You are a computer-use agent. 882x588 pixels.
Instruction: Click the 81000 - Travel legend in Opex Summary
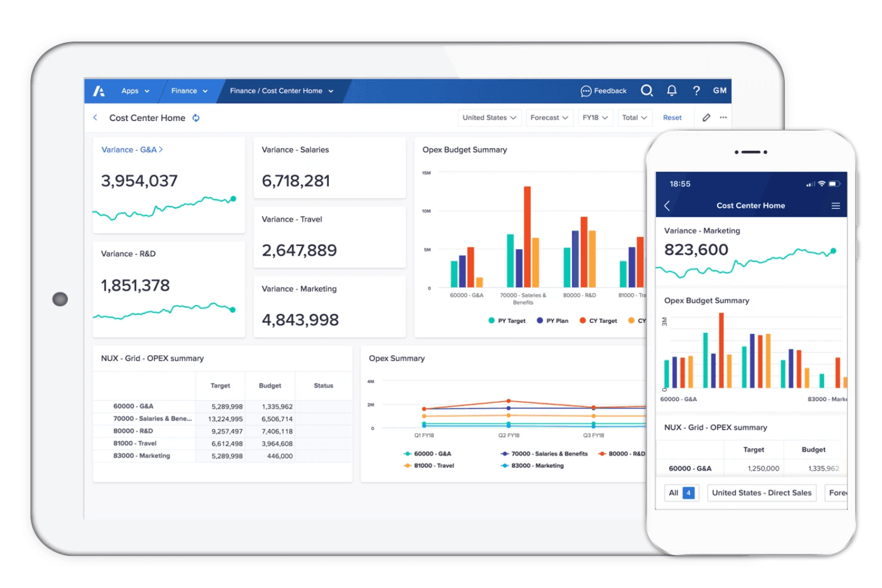(428, 465)
